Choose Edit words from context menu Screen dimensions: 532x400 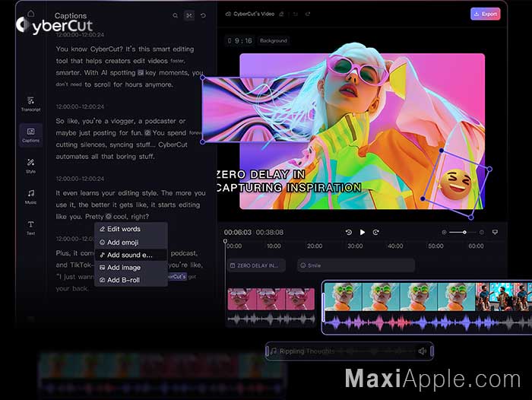click(131, 229)
